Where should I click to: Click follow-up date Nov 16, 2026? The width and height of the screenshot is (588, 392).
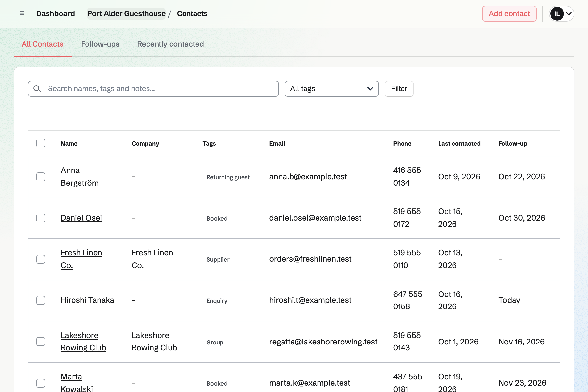pos(521,342)
